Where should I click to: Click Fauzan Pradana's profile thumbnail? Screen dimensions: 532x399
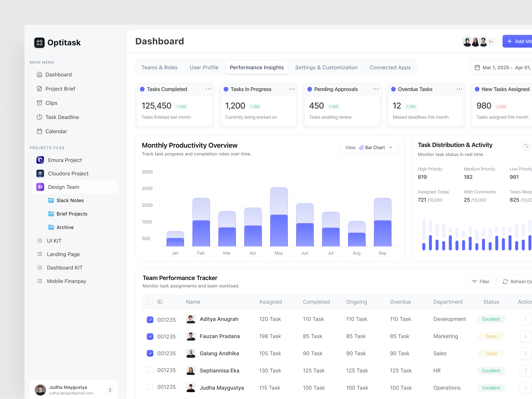(191, 337)
